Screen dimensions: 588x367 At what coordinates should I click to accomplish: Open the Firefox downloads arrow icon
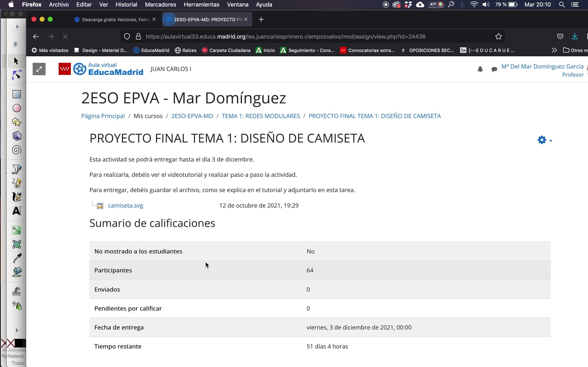pos(574,37)
